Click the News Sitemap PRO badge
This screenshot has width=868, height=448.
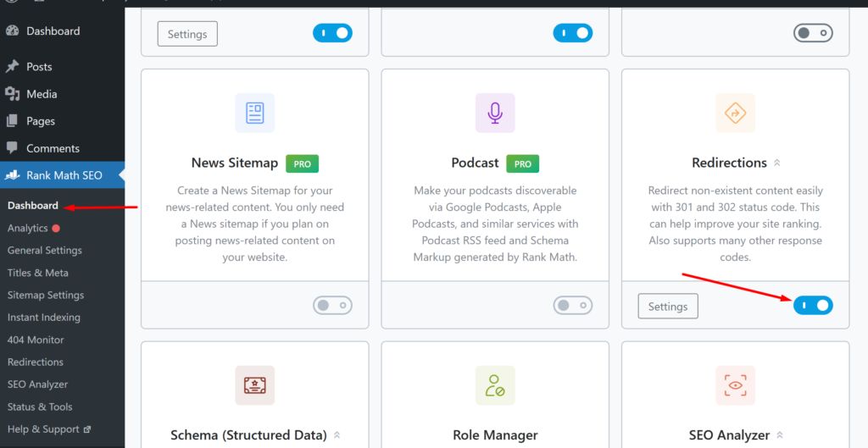(303, 163)
